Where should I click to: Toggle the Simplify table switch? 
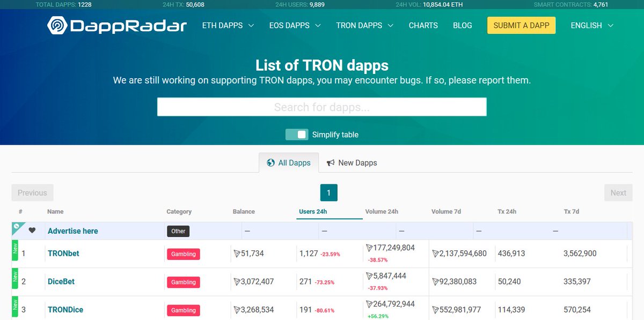click(297, 135)
